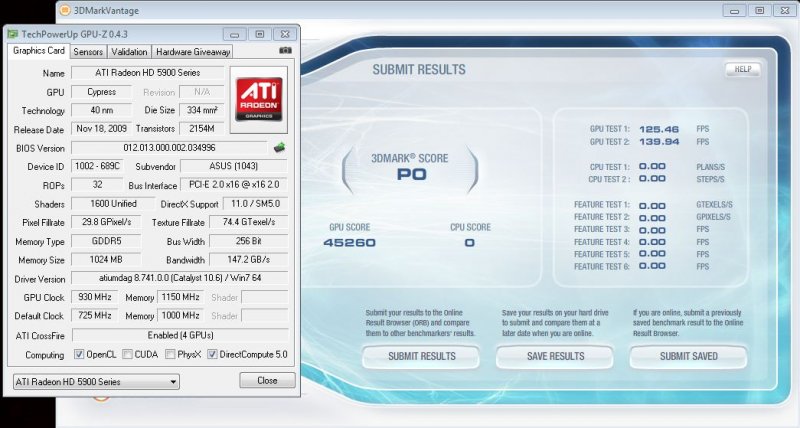Click the GPU SCORE value 45260

click(349, 243)
